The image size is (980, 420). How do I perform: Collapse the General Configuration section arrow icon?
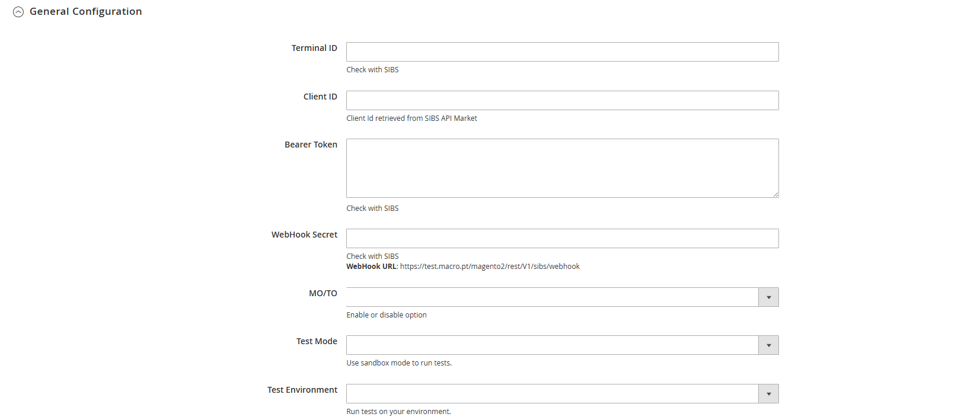coord(18,12)
